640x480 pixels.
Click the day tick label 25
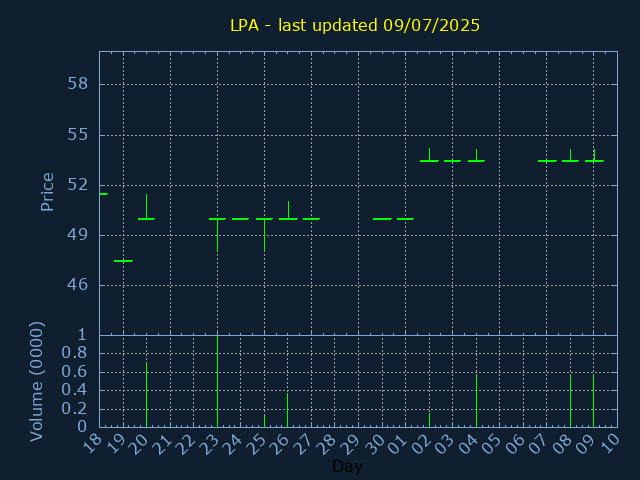coord(257,444)
